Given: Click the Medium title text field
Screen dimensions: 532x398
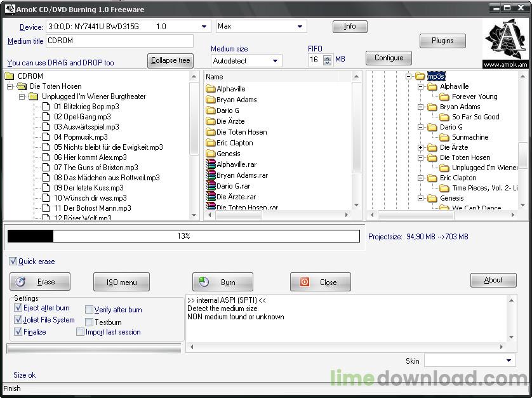Looking at the screenshot, I should (x=119, y=41).
